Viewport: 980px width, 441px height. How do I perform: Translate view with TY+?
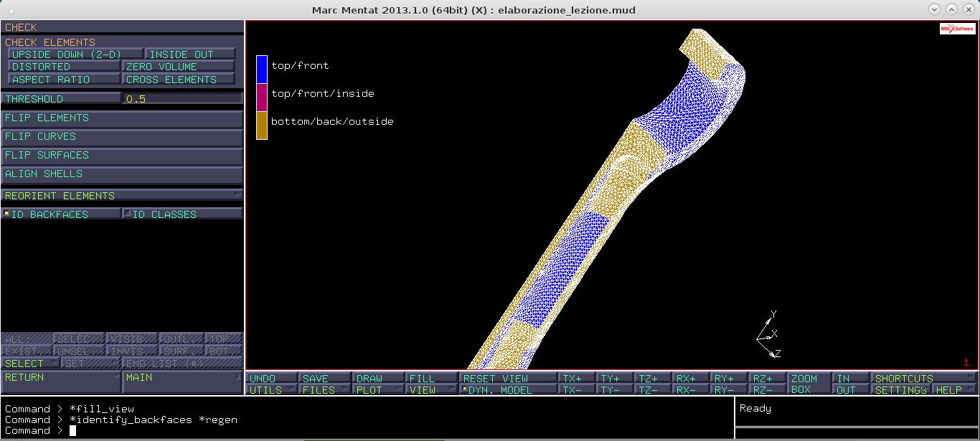click(616, 379)
